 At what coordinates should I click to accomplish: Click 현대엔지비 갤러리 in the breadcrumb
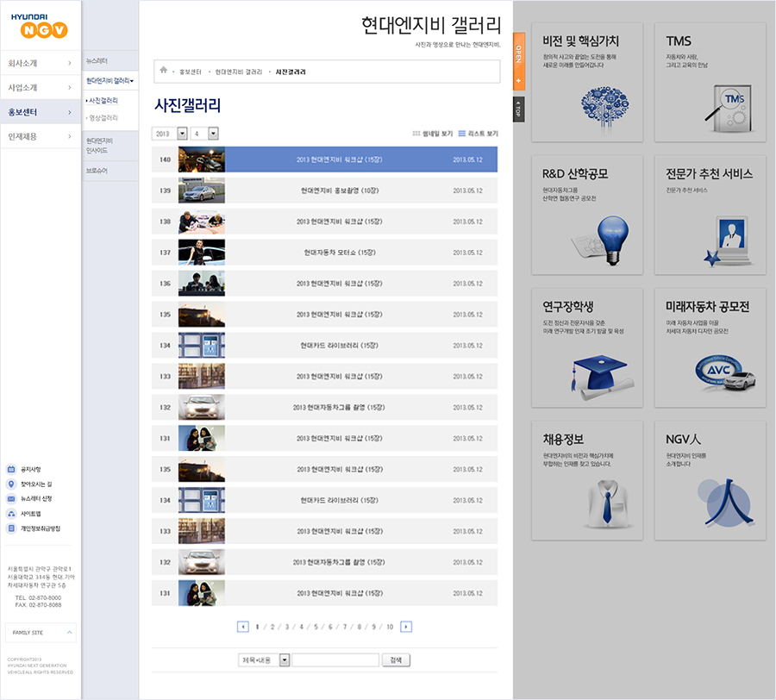click(x=239, y=72)
